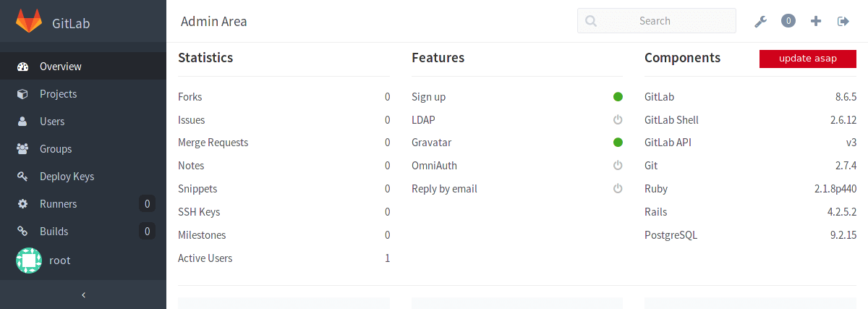868x309 pixels.
Task: Open Builds in the sidebar
Action: coord(83,232)
